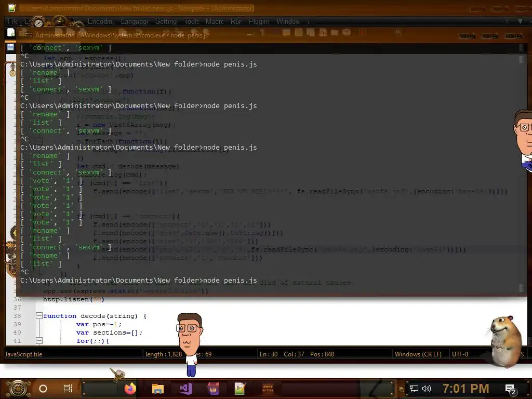532x399 pixels.
Task: Open volume control tray icon
Action: 426,389
